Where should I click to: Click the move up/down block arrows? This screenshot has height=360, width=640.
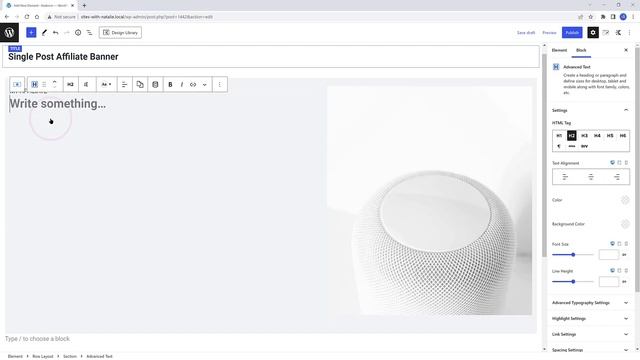coord(54,84)
